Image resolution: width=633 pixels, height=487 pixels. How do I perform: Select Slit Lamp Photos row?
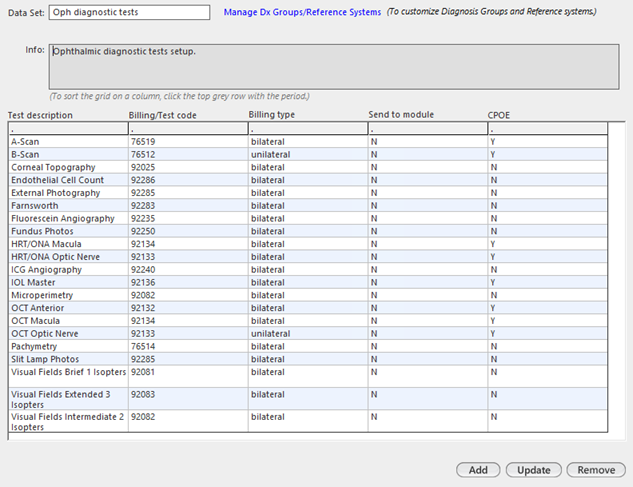pos(308,359)
